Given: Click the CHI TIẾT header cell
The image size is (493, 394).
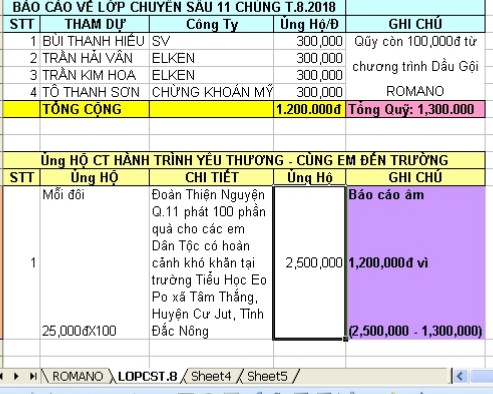Looking at the screenshot, I should pos(211,177).
